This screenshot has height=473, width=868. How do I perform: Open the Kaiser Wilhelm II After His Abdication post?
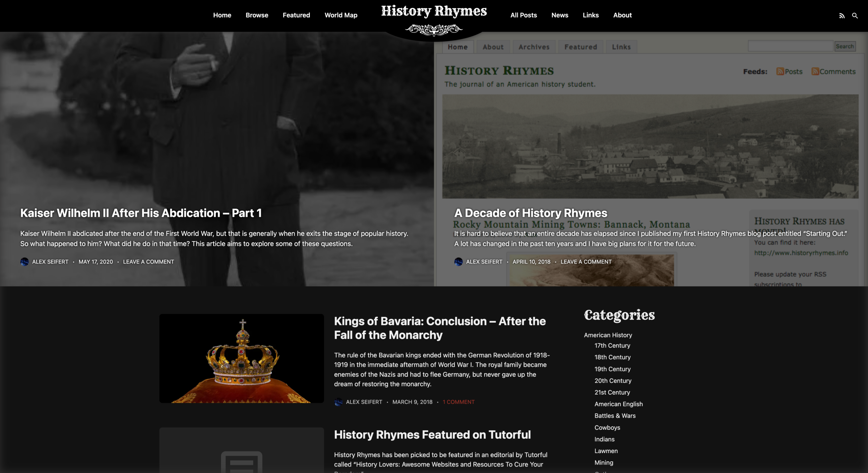[141, 213]
